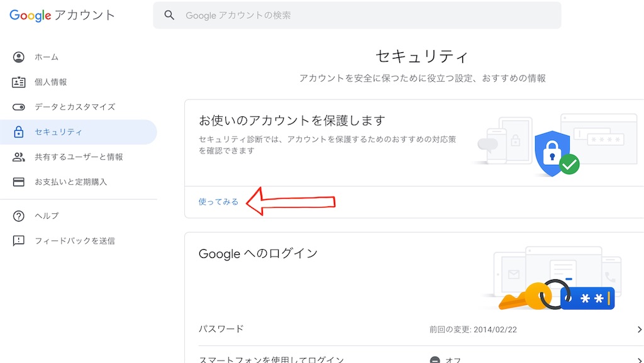644x363 pixels.
Task: Open the パスワード row
Action: (x=421, y=329)
